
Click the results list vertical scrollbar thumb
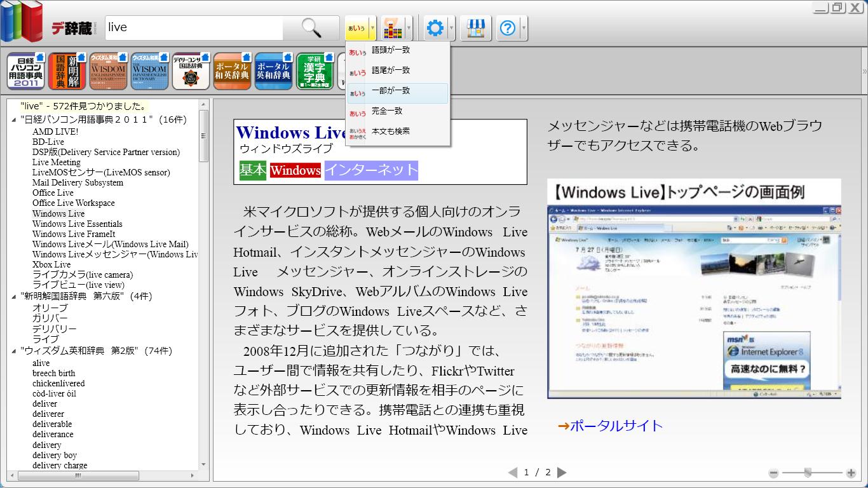point(203,135)
